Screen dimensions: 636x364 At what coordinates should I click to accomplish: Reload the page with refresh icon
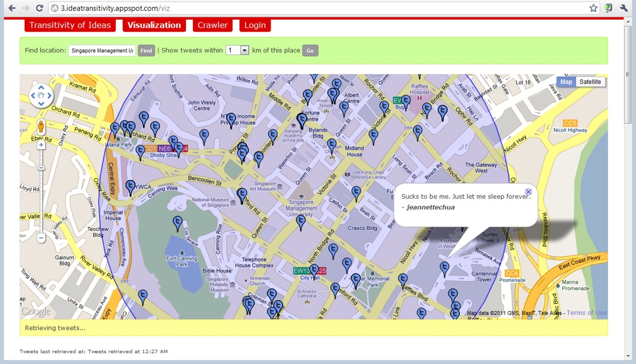pyautogui.click(x=39, y=8)
